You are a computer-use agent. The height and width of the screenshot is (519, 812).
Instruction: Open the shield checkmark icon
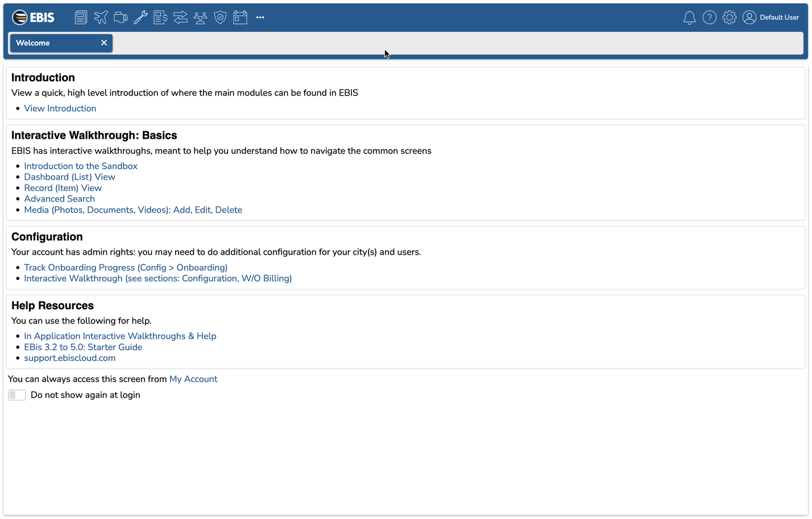(x=220, y=18)
